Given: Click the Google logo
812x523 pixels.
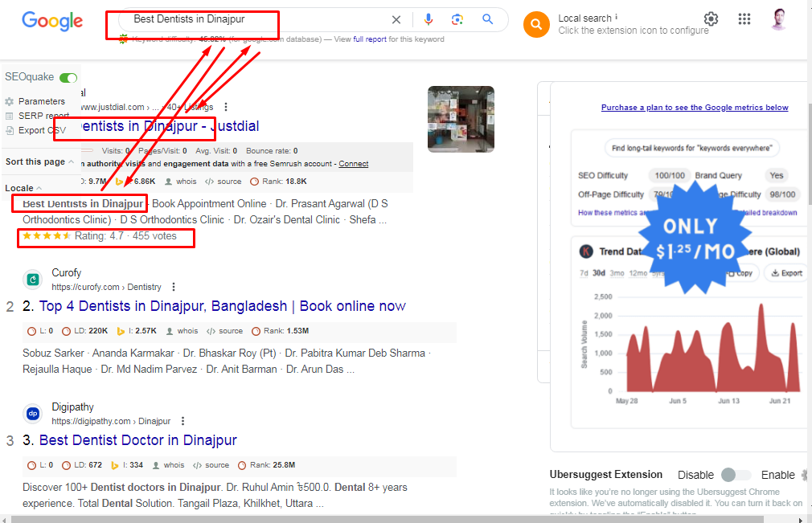Looking at the screenshot, I should click(51, 21).
